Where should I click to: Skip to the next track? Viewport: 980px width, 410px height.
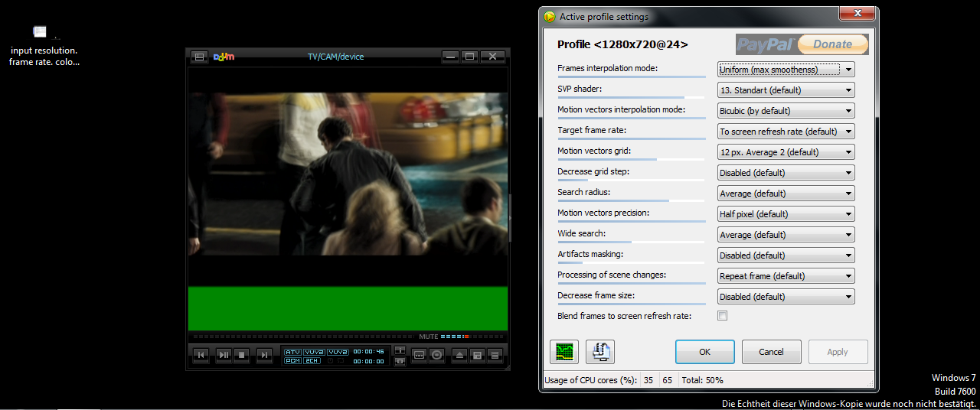[x=263, y=355]
